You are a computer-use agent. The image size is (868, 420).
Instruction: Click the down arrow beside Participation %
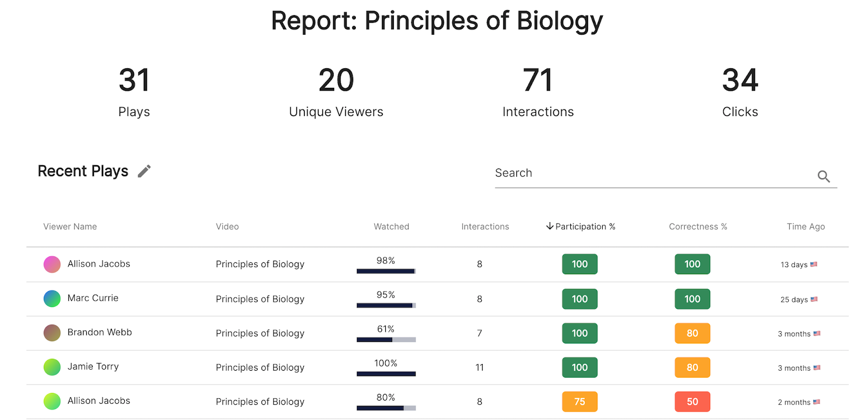(x=550, y=226)
